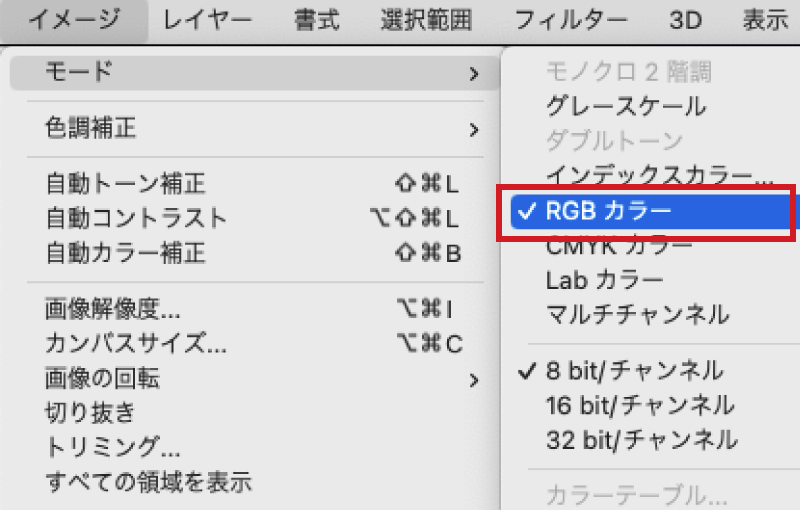Image resolution: width=800 pixels, height=510 pixels.
Task: Open カンバスサイズ dialog
Action: tap(136, 344)
